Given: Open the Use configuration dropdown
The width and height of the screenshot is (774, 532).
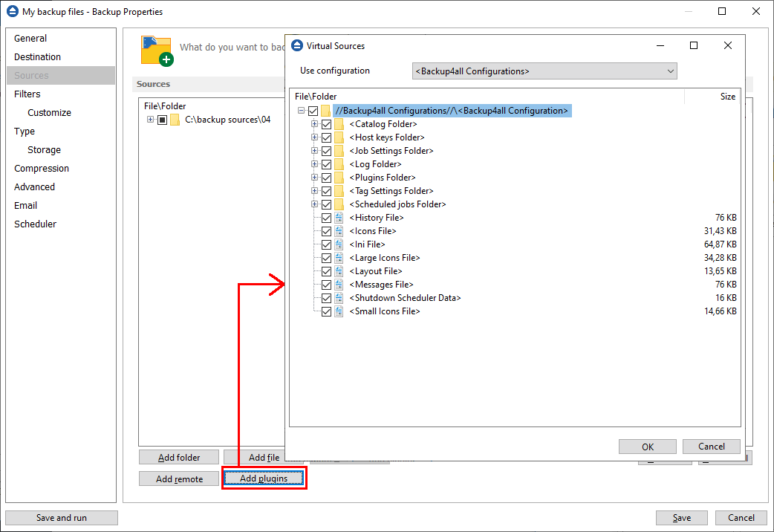Looking at the screenshot, I should [x=544, y=71].
